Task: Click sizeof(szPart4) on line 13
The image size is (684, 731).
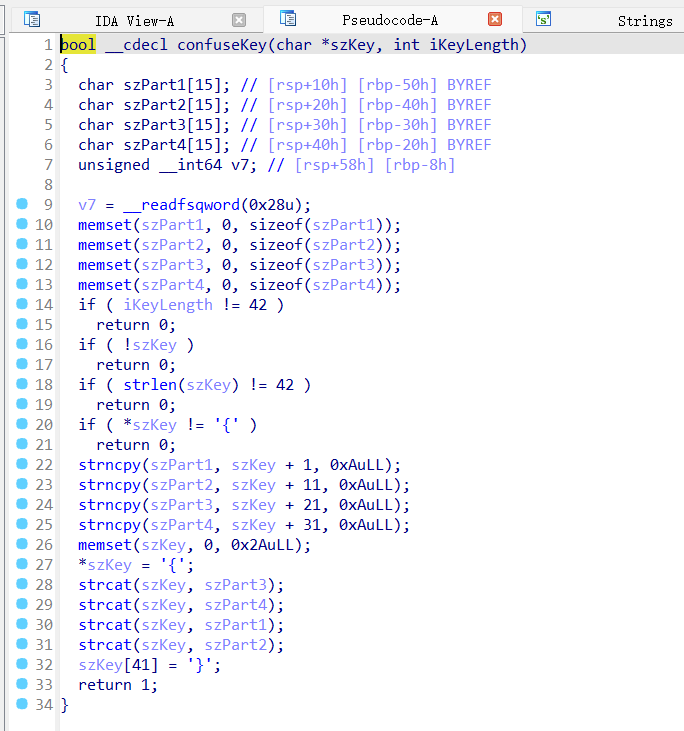Action: click(320, 285)
